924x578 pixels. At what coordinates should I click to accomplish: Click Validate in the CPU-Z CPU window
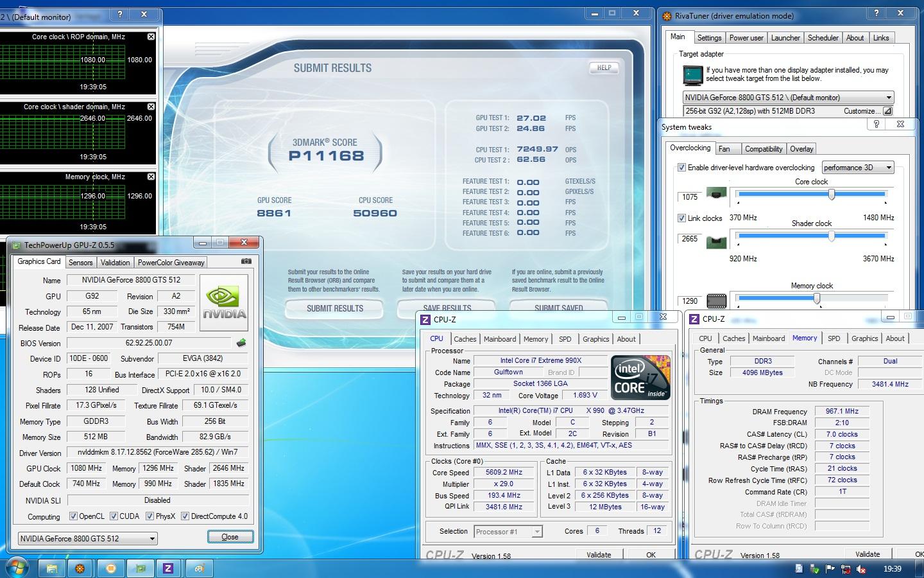coord(599,555)
